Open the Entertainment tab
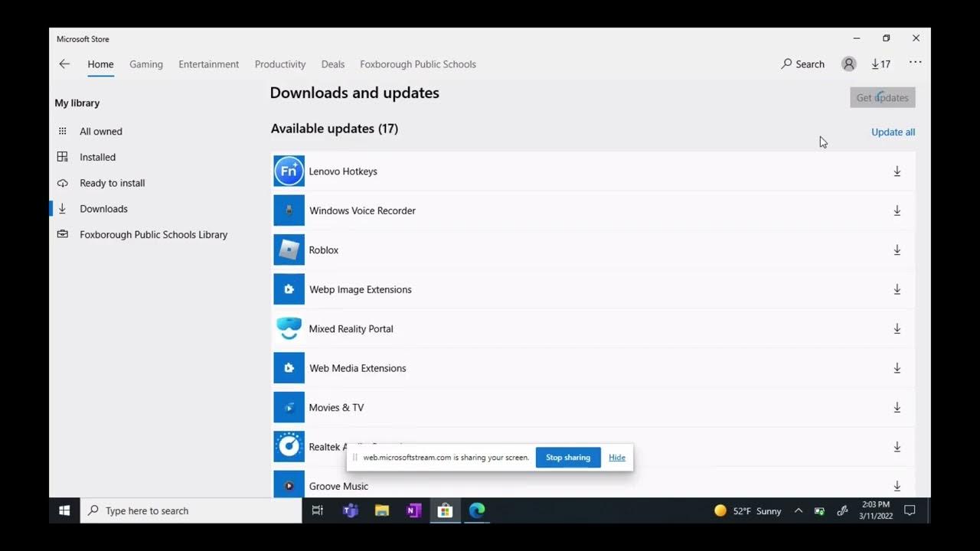This screenshot has width=980, height=551. coord(209,64)
